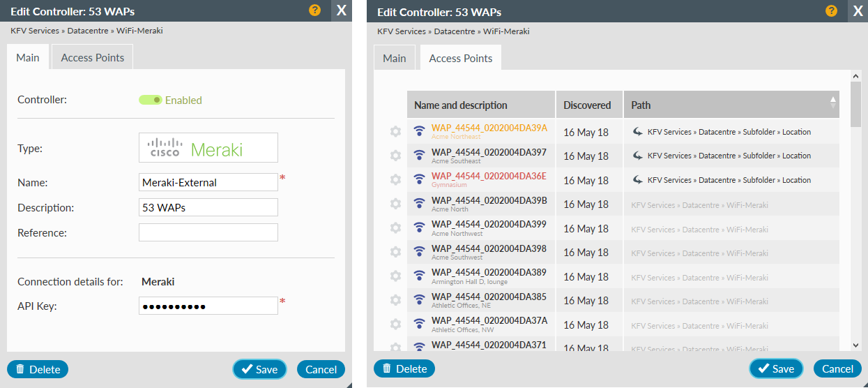The height and width of the screenshot is (388, 868).
Task: Sort by Name and description column header
Action: (481, 105)
